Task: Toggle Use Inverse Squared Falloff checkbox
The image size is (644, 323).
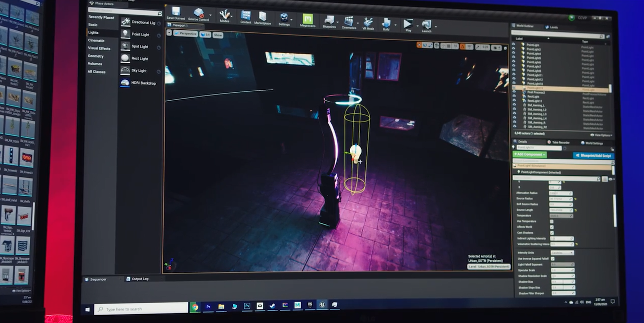Action: pos(553,258)
